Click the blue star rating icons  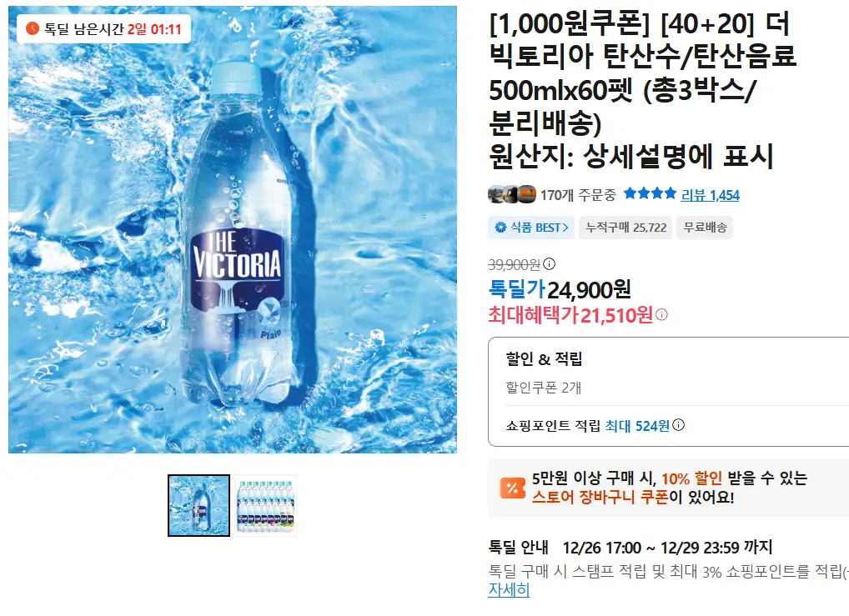[x=650, y=193]
